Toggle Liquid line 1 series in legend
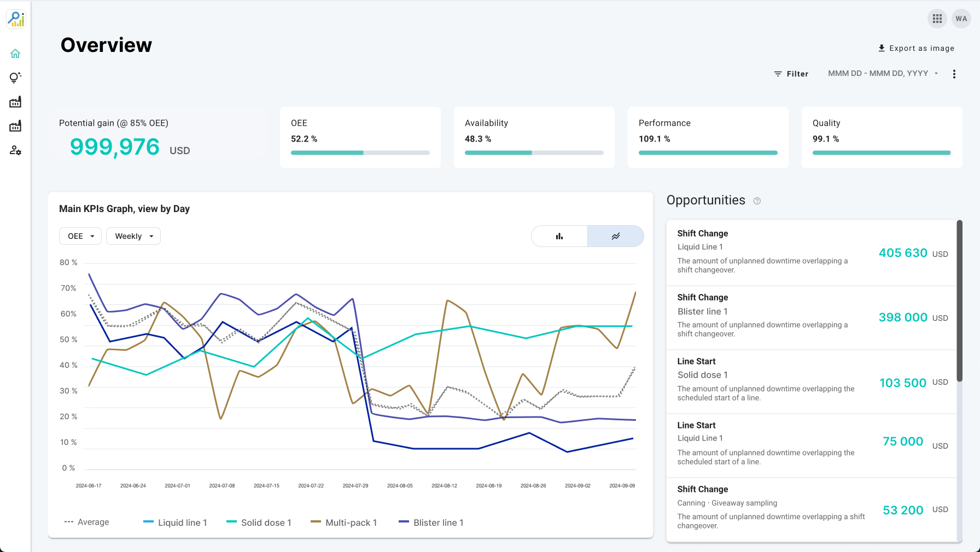This screenshot has height=552, width=980. (x=175, y=522)
